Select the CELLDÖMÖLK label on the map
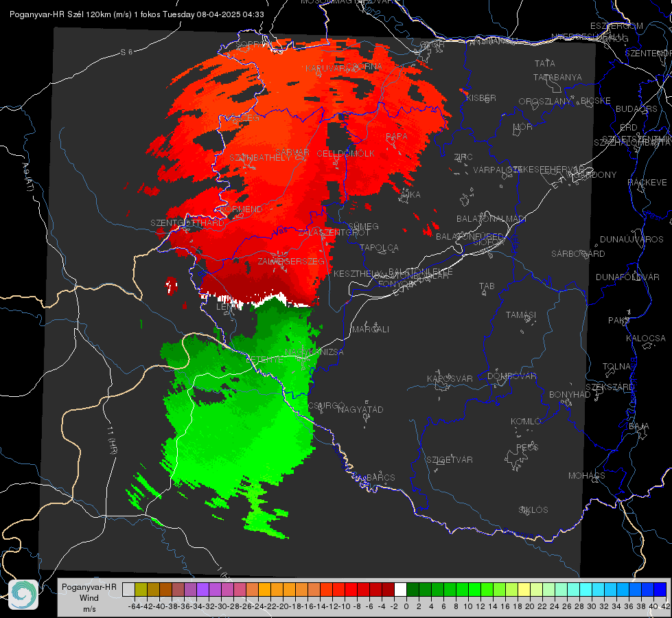The height and width of the screenshot is (618, 672). tap(345, 154)
